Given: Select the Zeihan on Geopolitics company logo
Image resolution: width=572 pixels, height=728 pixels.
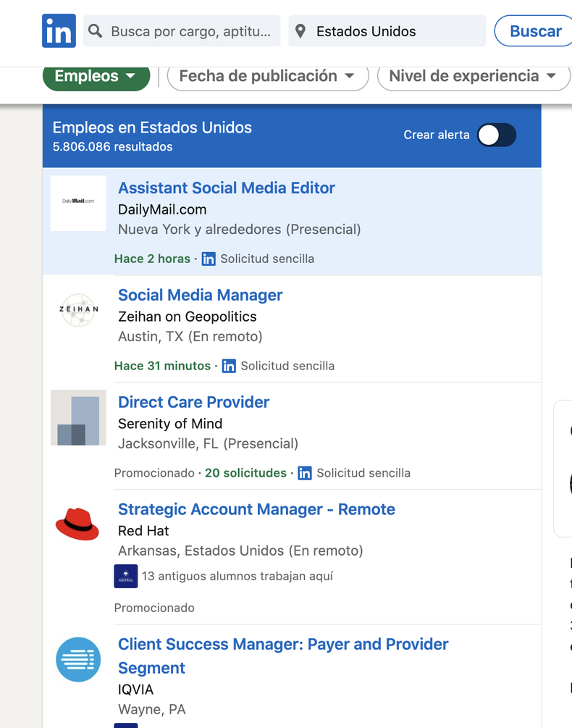Looking at the screenshot, I should click(77, 310).
